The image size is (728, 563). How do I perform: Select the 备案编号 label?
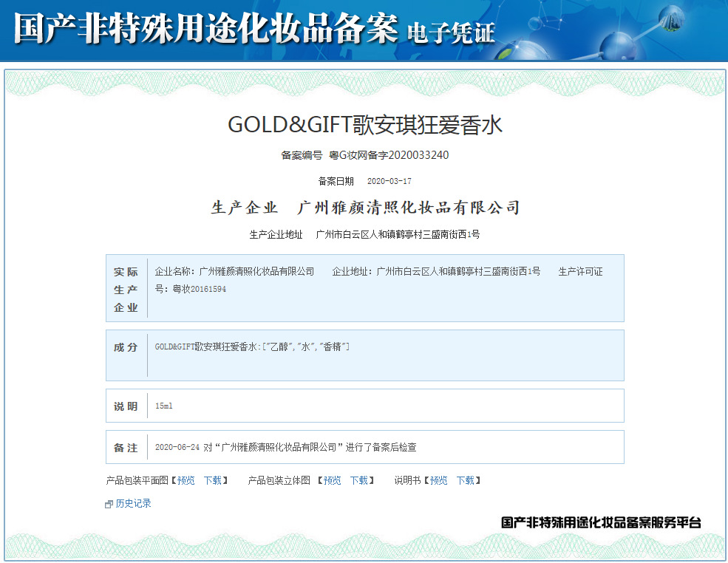pyautogui.click(x=302, y=155)
